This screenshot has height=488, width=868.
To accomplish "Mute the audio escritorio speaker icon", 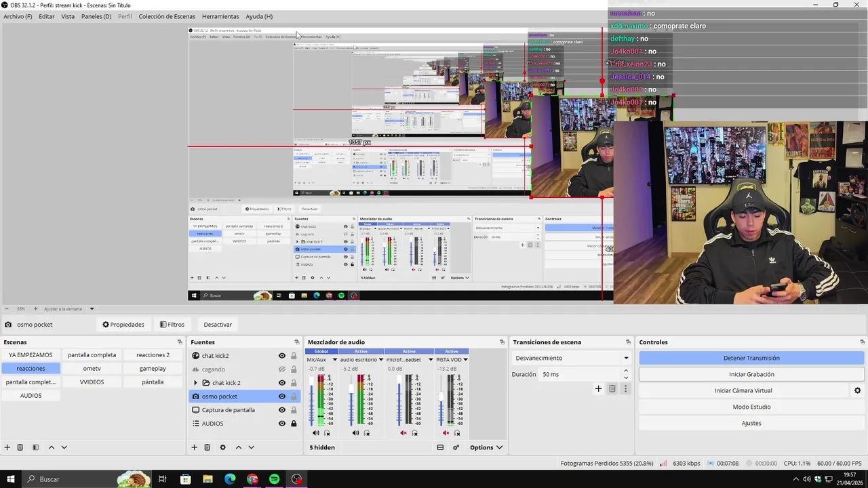I will click(355, 433).
